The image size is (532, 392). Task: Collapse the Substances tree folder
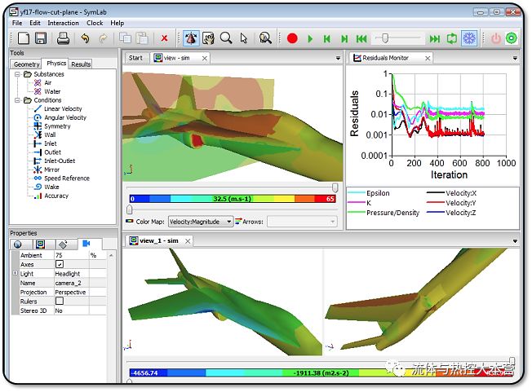click(16, 74)
